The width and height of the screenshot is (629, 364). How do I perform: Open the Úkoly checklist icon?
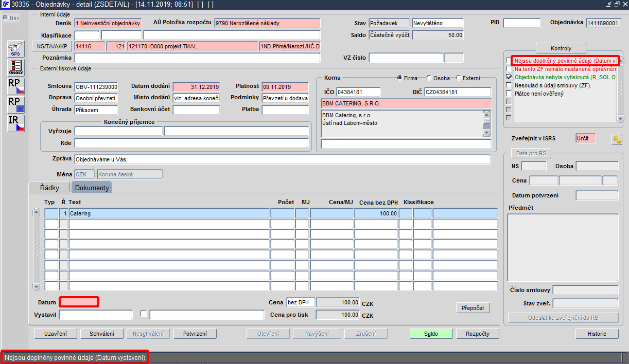pyautogui.click(x=16, y=67)
